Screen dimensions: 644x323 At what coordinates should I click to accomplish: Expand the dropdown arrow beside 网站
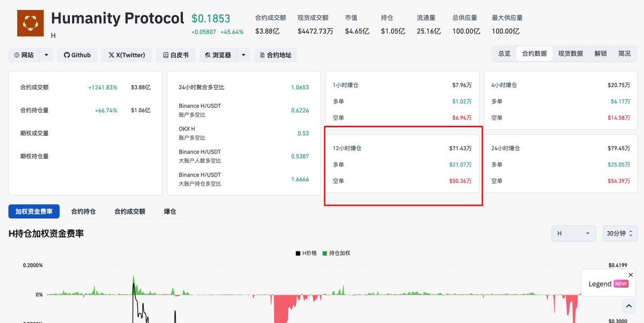point(46,55)
